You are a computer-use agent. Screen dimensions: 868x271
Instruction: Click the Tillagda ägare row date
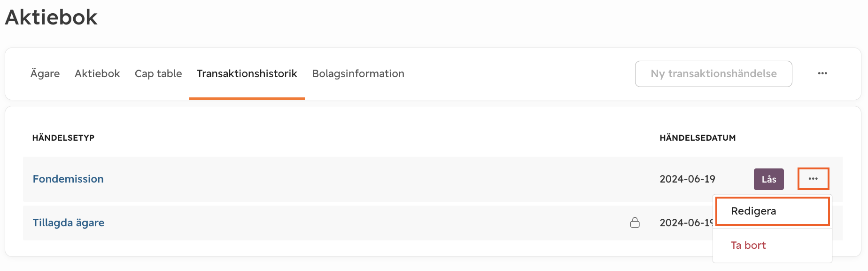(686, 223)
